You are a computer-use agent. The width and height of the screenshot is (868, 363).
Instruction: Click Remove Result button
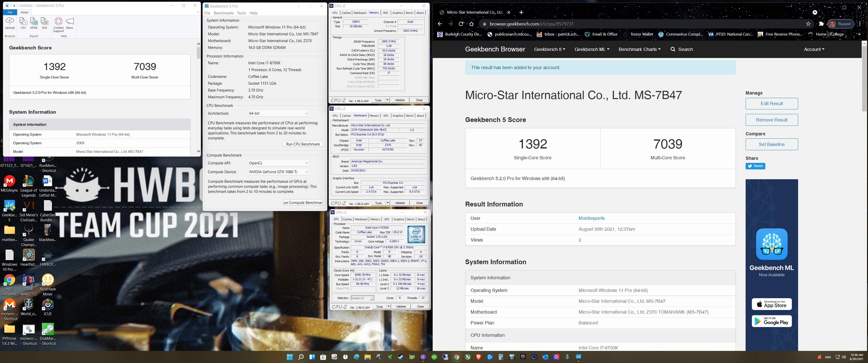pos(772,120)
